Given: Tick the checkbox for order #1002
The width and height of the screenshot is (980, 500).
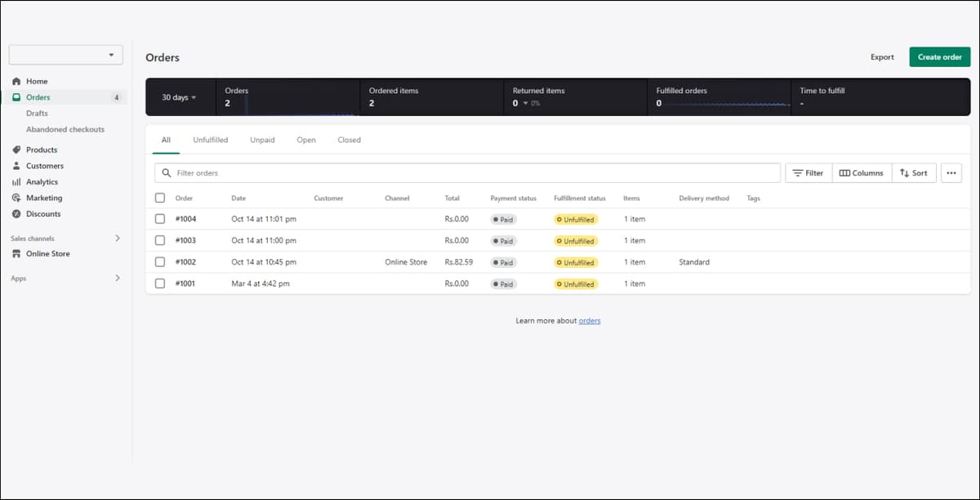Looking at the screenshot, I should coord(160,262).
